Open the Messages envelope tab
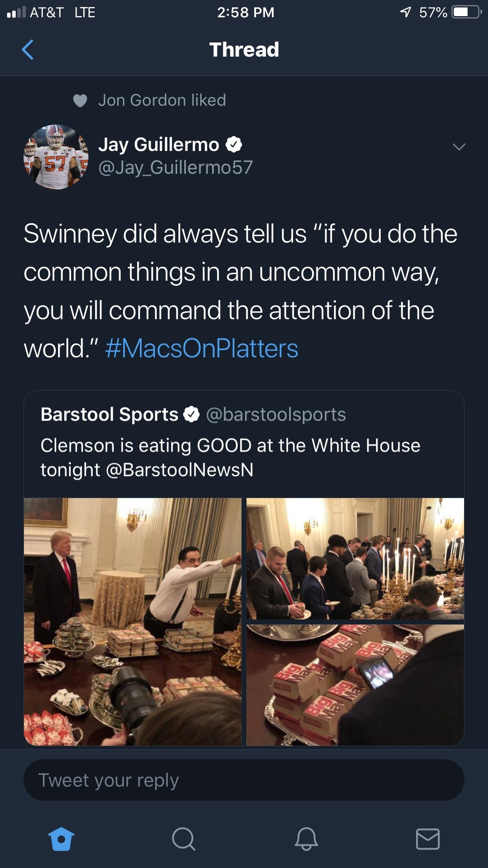This screenshot has width=488, height=868. click(428, 839)
